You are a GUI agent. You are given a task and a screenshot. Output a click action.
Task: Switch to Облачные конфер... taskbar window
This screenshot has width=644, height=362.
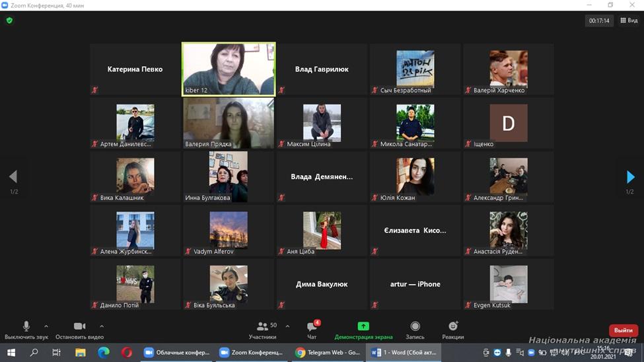click(177, 353)
